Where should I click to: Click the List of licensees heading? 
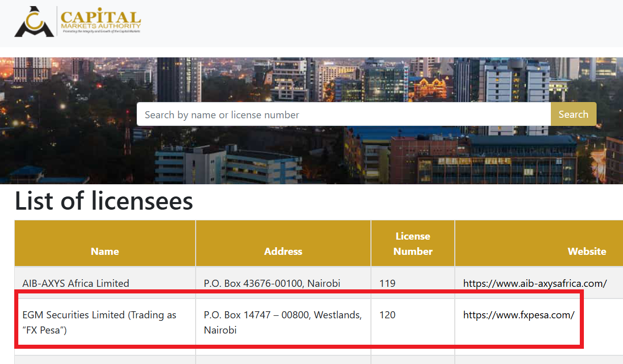[104, 201]
